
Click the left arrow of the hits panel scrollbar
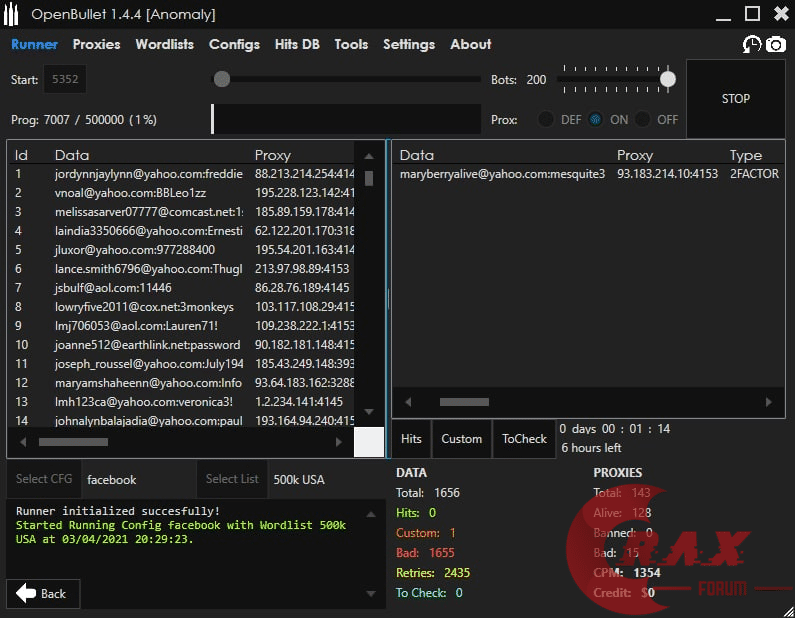(408, 402)
